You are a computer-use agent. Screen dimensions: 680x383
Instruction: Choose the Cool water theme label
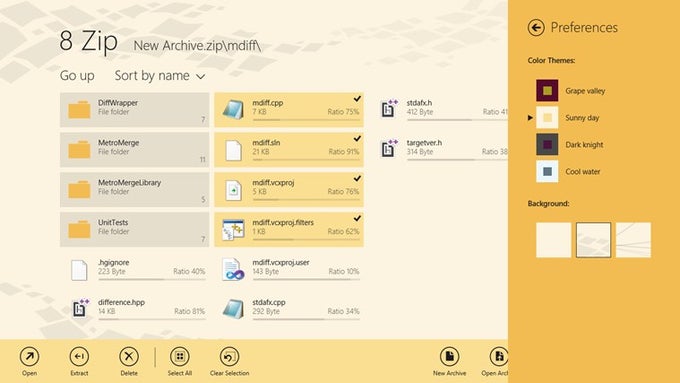point(582,172)
